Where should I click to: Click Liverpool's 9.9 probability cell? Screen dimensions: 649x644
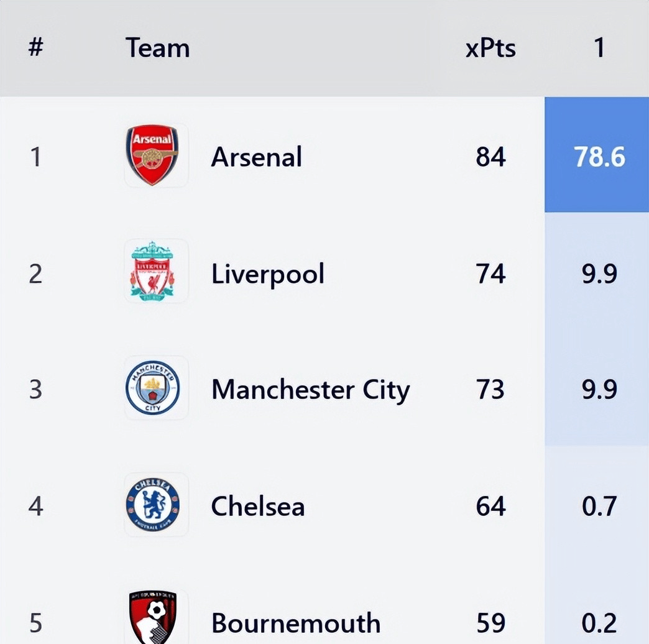tap(599, 274)
